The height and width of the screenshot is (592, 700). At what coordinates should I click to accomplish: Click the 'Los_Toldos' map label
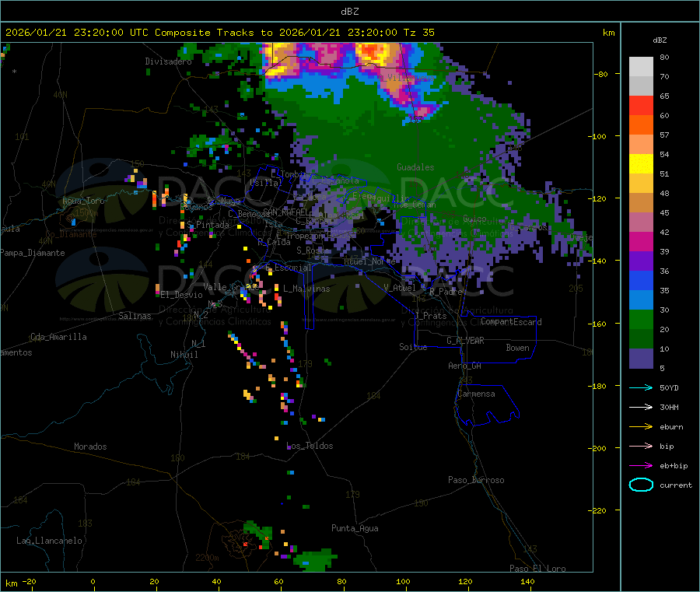(310, 446)
